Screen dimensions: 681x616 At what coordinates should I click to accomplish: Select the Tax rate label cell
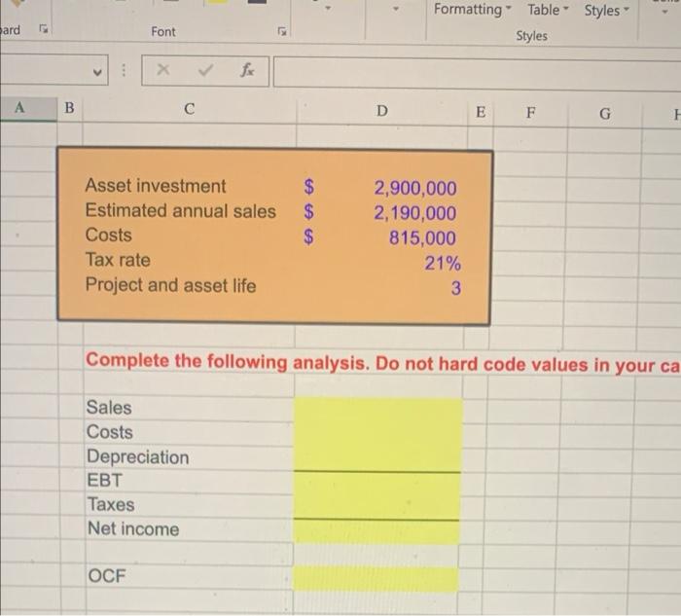118,260
